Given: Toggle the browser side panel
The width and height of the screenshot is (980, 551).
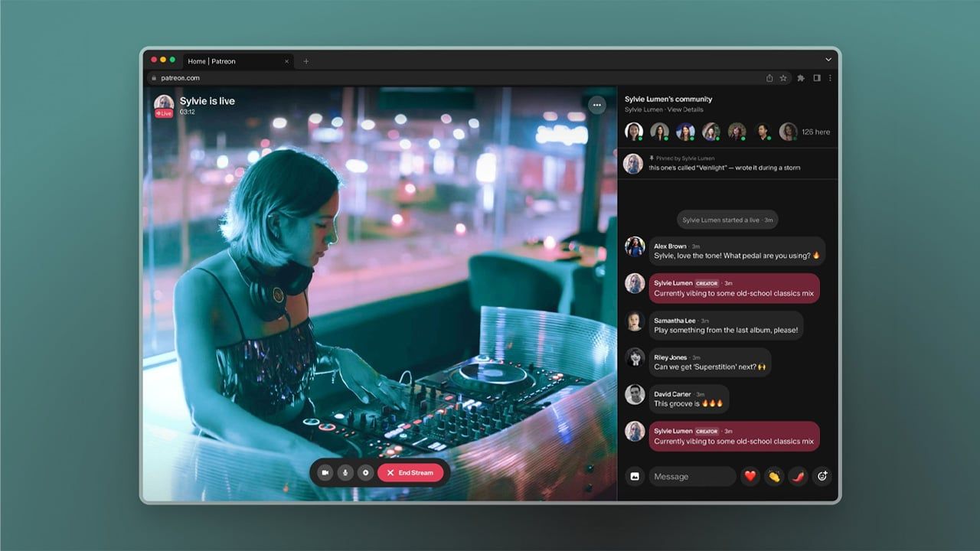Looking at the screenshot, I should tap(817, 78).
